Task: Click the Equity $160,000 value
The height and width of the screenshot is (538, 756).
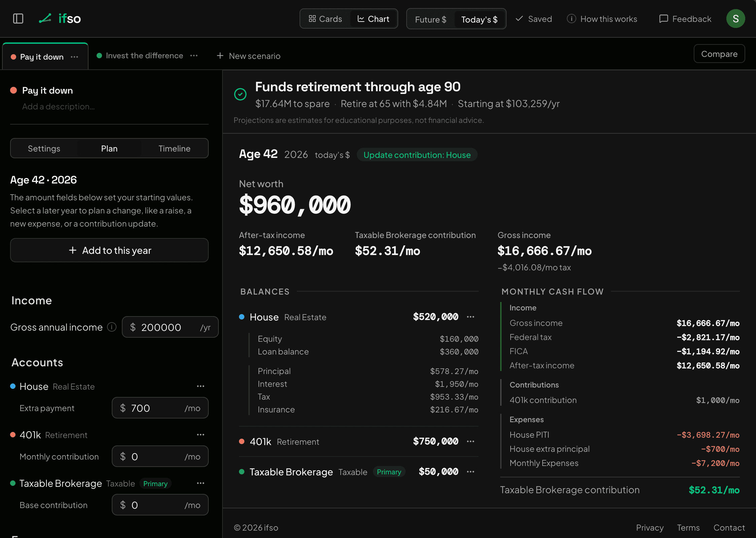Action: pos(459,339)
